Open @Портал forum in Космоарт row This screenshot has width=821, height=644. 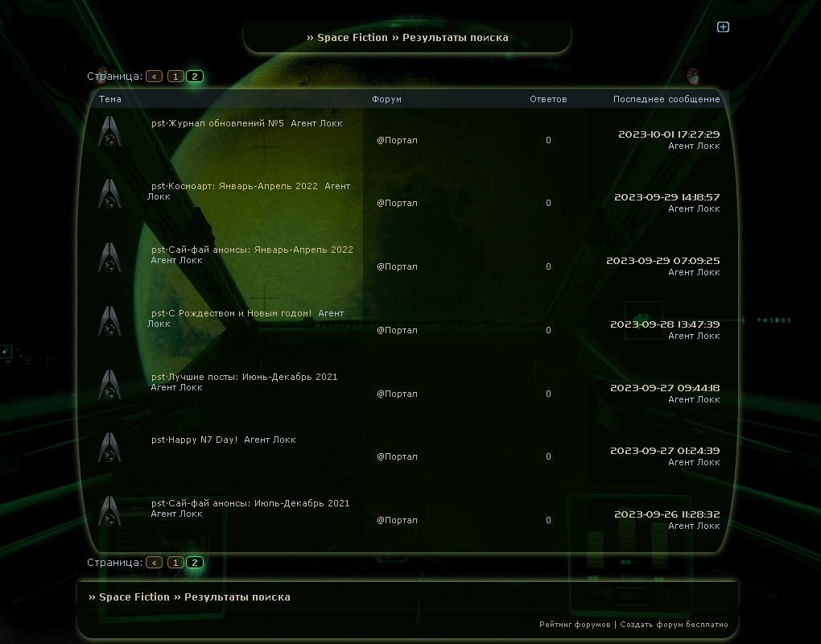point(397,203)
